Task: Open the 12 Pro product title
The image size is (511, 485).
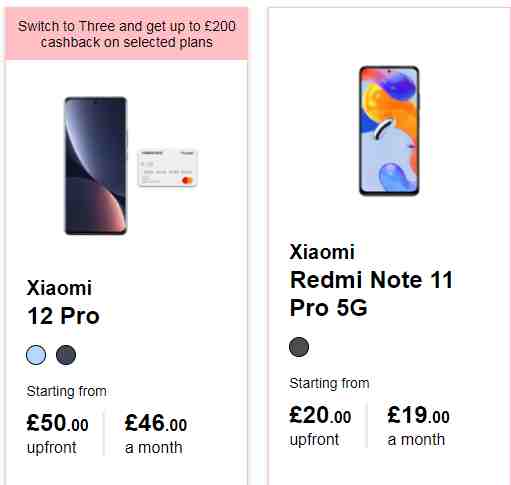Action: 63,316
